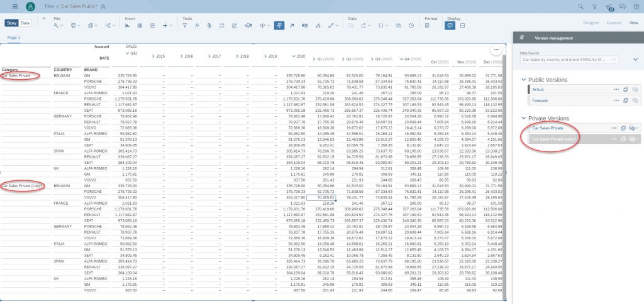Copy the Actual version using copy icon
Screen dimensions: 644x304
coord(625,89)
